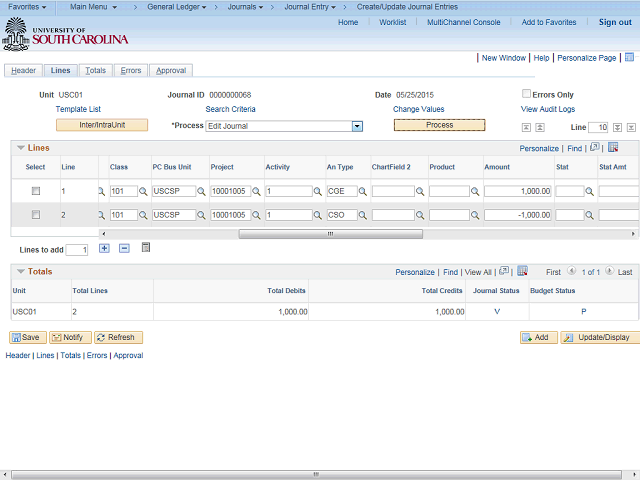The image size is (640, 480).
Task: Open the Main Menu dropdown
Action: [x=93, y=7]
